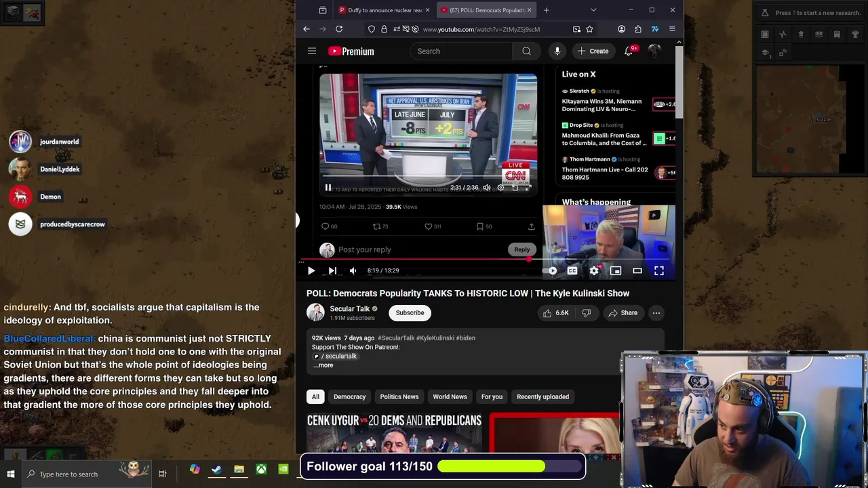
Task: Select the All filter chip
Action: coord(315,396)
